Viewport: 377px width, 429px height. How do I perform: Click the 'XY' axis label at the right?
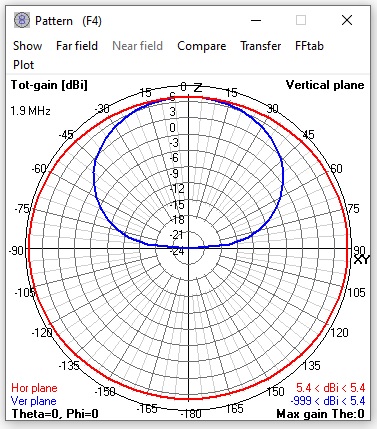point(362,259)
